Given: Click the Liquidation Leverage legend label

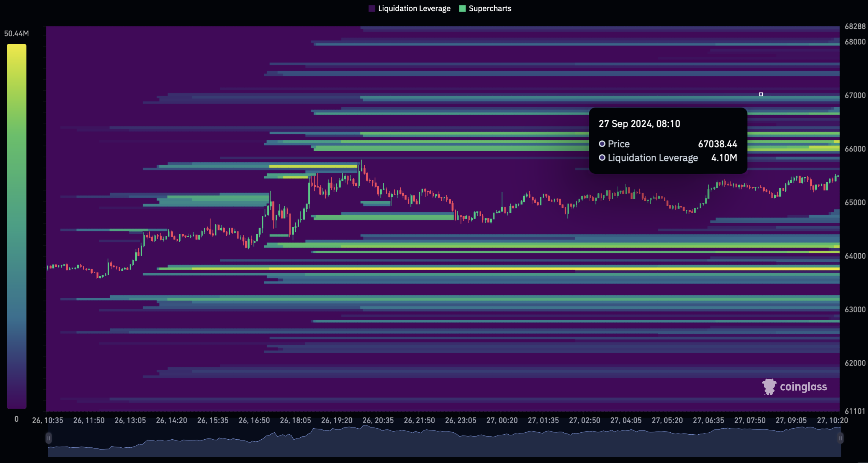Looking at the screenshot, I should coord(414,8).
